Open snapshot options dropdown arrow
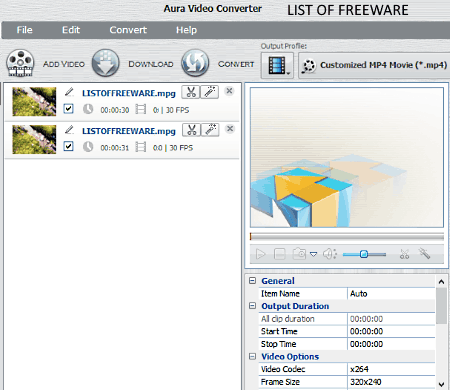Image resolution: width=450 pixels, height=390 pixels. pos(313,255)
